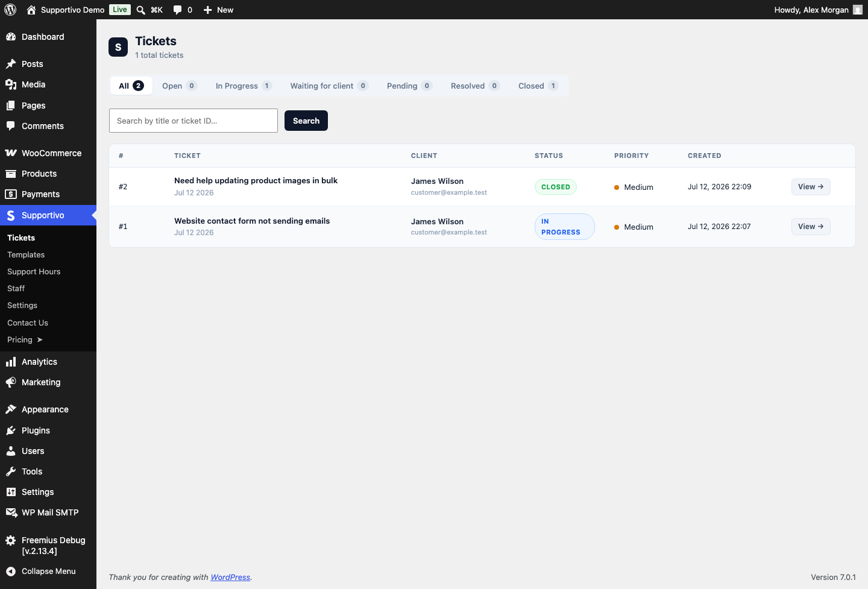Click the Medium priority of ticket #1
Image resolution: width=868 pixels, height=589 pixels.
pos(634,227)
